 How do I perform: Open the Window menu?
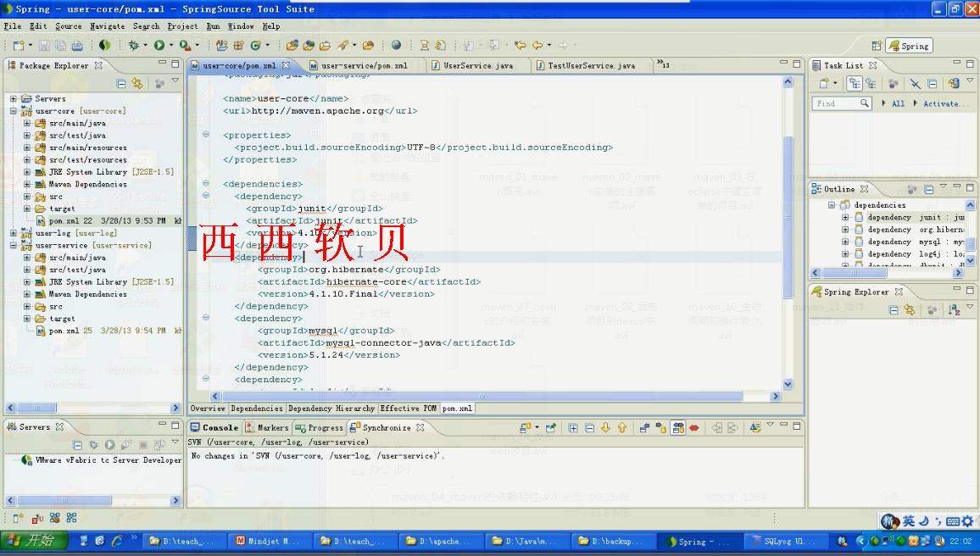241,26
